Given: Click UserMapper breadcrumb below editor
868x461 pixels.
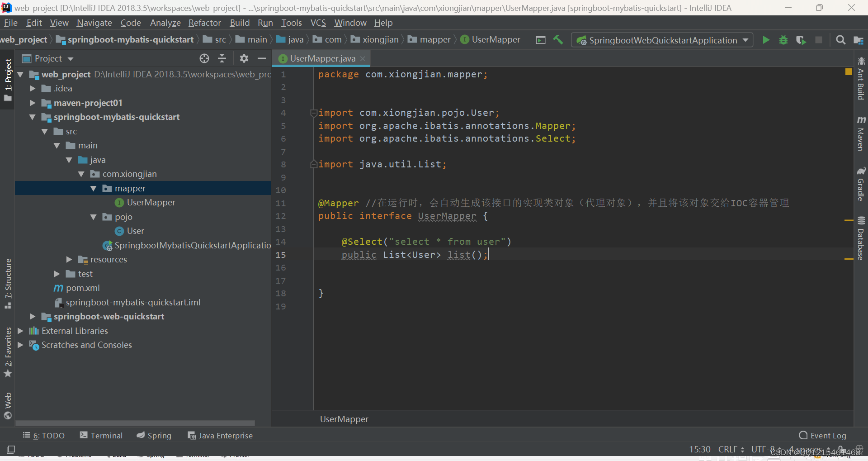Looking at the screenshot, I should tap(344, 419).
